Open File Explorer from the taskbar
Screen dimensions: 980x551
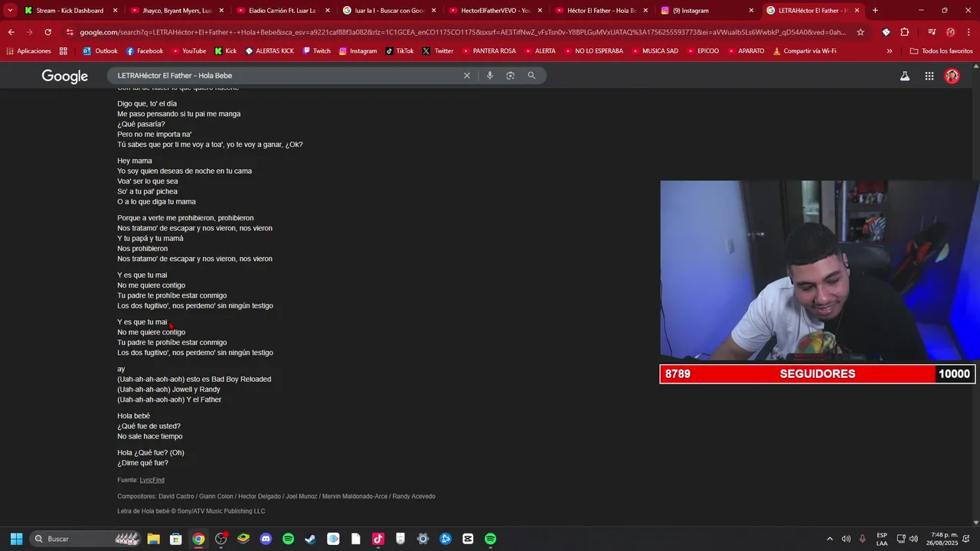(153, 539)
